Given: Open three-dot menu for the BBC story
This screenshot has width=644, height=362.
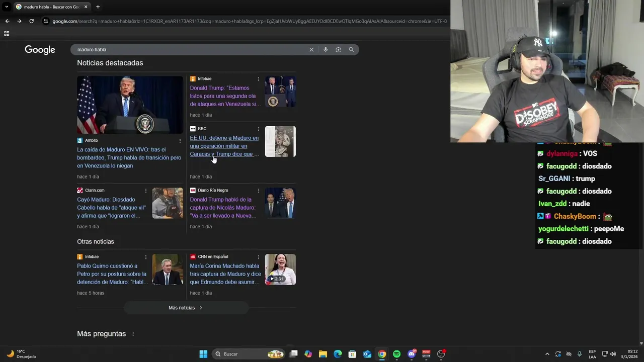Looking at the screenshot, I should [259, 129].
